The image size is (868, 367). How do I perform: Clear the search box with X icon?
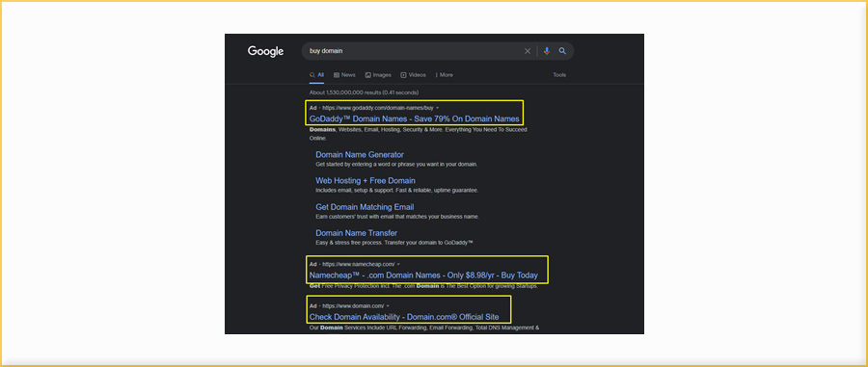point(528,51)
